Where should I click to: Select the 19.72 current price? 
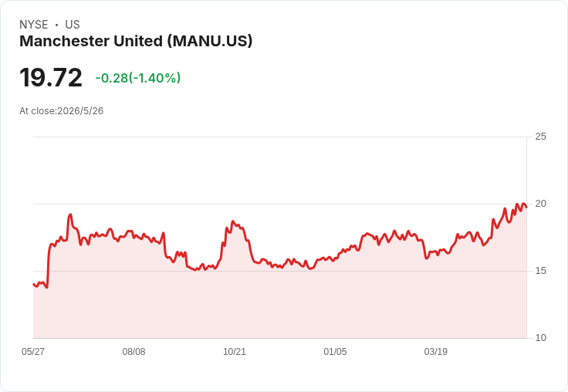click(51, 77)
